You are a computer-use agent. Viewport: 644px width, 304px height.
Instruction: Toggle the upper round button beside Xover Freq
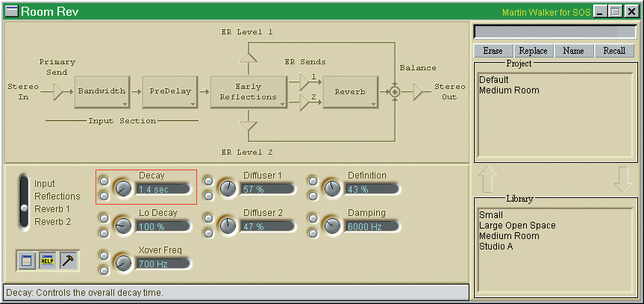(104, 256)
